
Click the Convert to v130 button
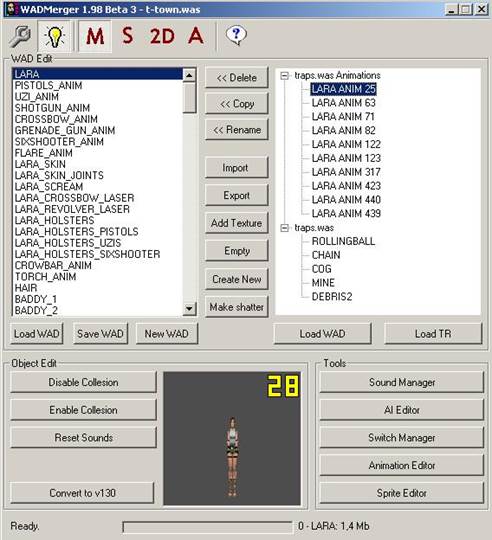pos(82,493)
